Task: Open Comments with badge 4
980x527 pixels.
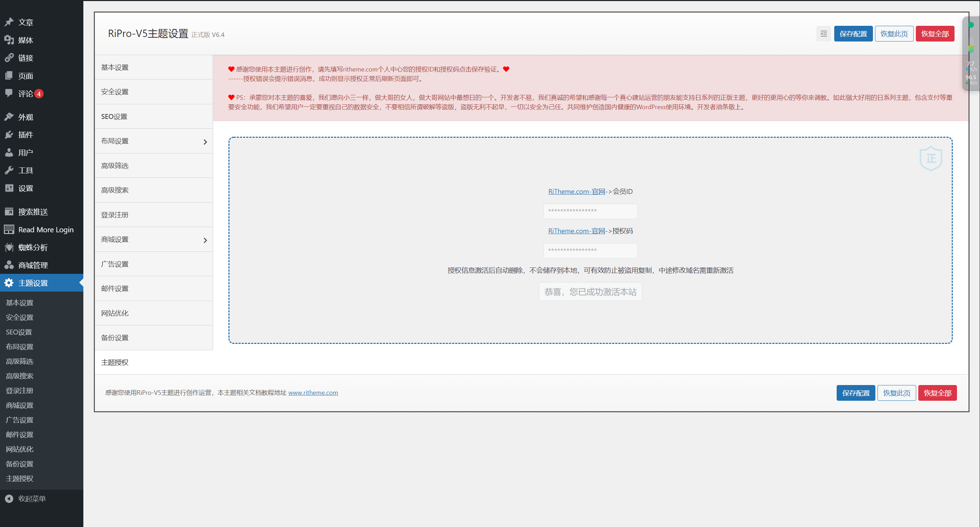Action: 25,93
